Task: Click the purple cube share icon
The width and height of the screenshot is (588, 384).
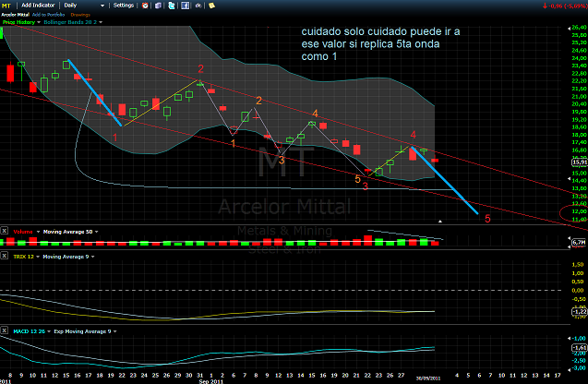Action: [x=158, y=6]
